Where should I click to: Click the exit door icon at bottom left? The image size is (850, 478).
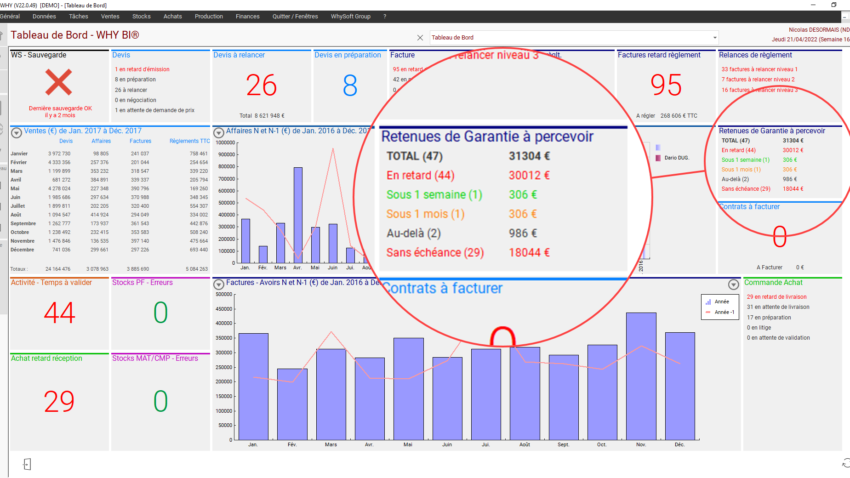tap(27, 464)
